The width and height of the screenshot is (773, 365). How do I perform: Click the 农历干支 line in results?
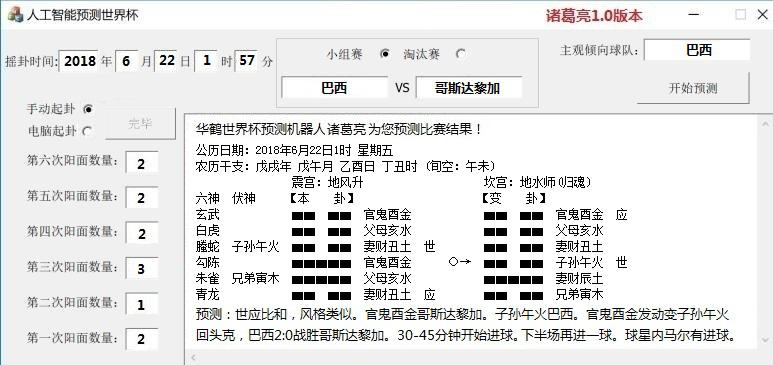click(x=345, y=166)
